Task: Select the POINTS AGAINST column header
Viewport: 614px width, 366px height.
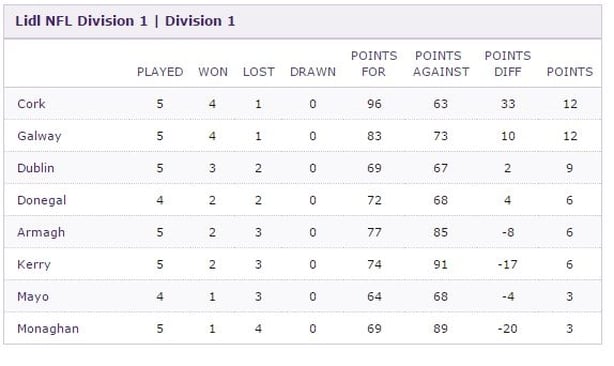Action: (441, 64)
